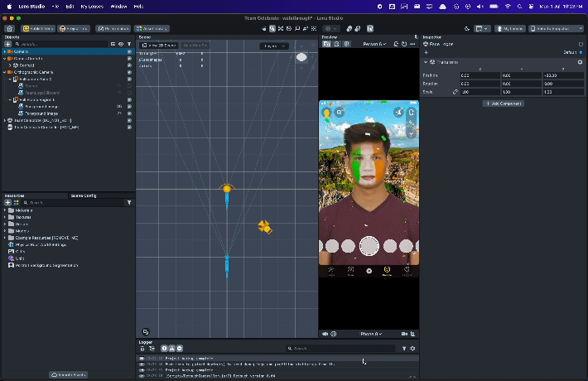Viewport: 588px width, 381px height.
Task: Clear the Logger with the trash icon
Action: [142, 349]
